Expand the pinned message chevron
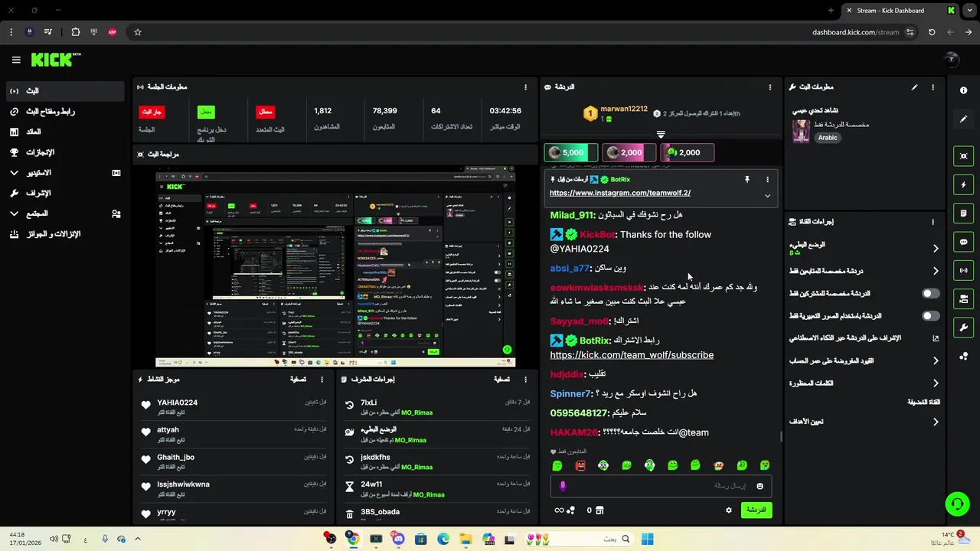This screenshot has width=980, height=551. [x=767, y=196]
